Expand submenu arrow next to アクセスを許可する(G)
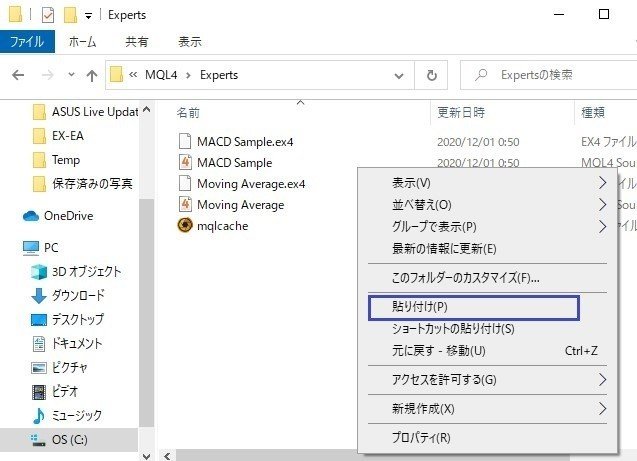Screen dimensions: 637x461 (602, 380)
